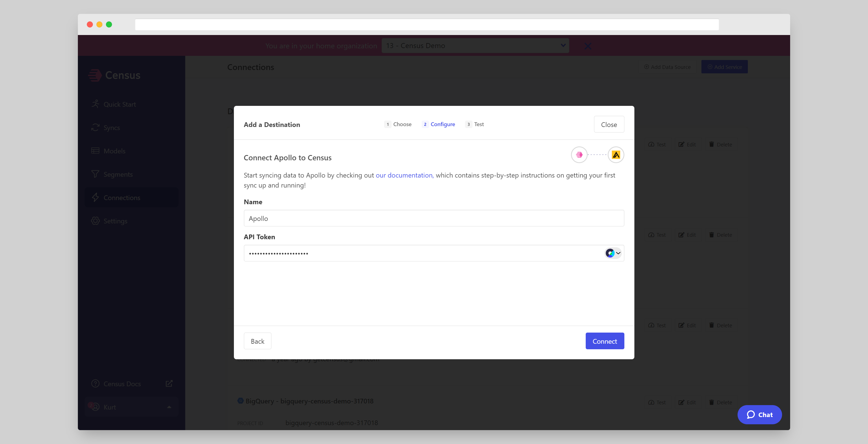
Task: Open the organization selector dropdown
Action: (x=475, y=46)
